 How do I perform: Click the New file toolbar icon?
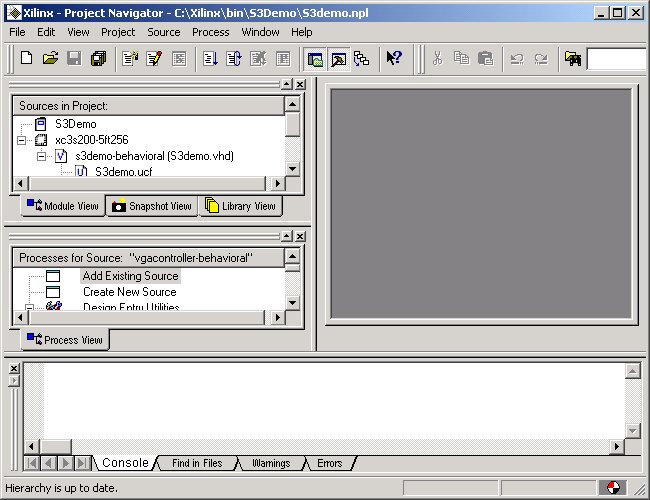click(27, 58)
